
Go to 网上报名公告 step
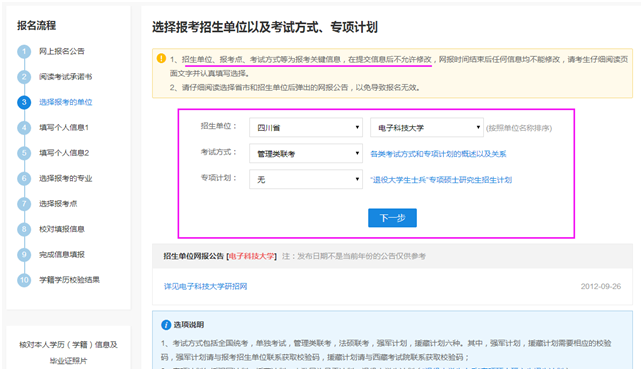62,51
